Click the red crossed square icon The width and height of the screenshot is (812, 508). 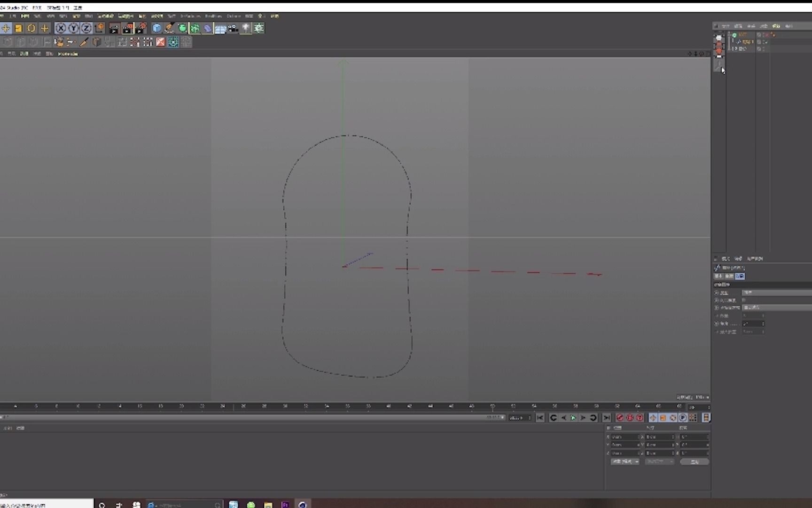click(x=161, y=42)
